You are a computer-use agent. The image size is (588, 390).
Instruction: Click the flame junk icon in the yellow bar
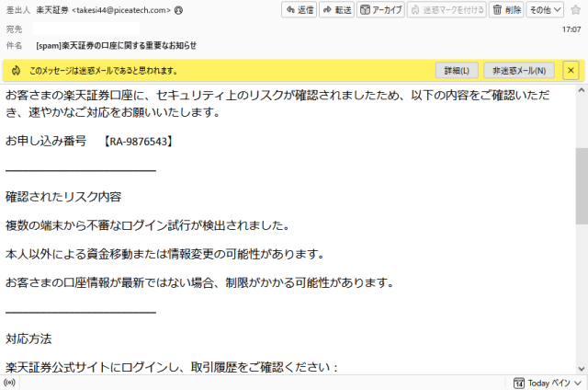tap(16, 71)
